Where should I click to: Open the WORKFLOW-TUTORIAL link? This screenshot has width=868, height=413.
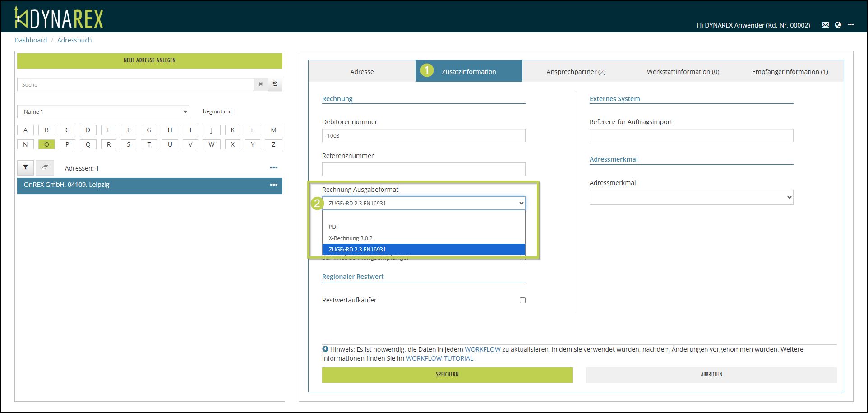439,358
